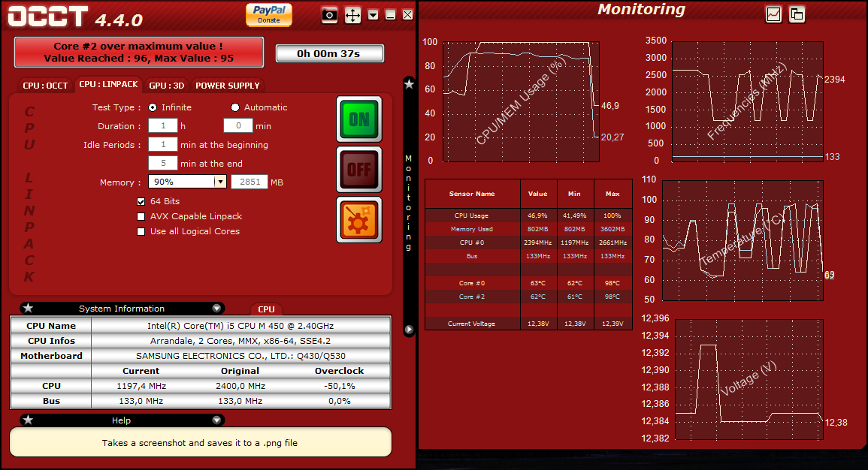Click the Sensor Name column header
The height and width of the screenshot is (470, 868).
pos(472,194)
